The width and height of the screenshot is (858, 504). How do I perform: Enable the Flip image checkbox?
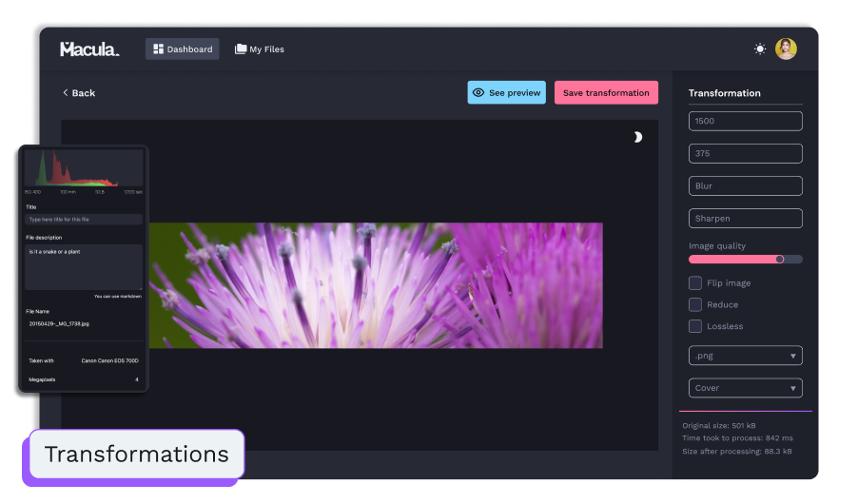695,283
